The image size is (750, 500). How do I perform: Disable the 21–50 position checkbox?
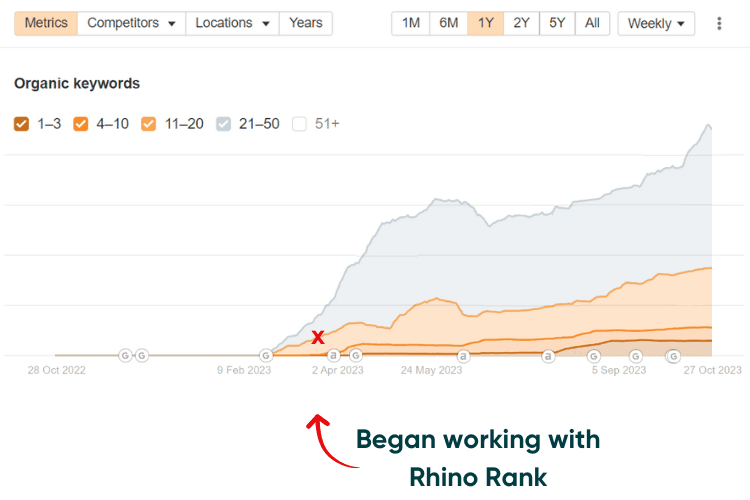coord(224,124)
